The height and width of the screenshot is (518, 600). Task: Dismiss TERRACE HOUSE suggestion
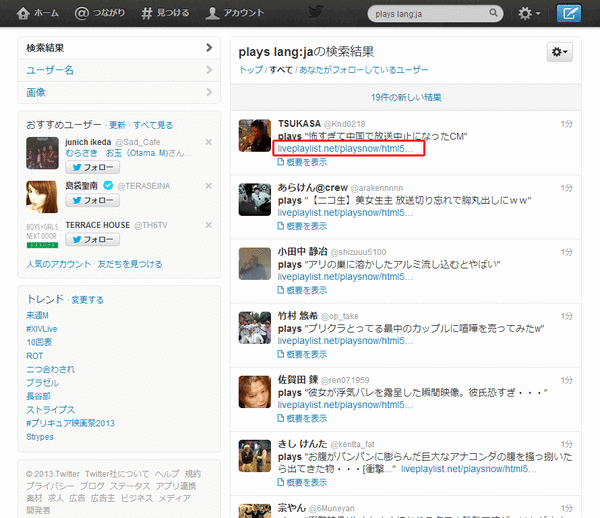[209, 225]
